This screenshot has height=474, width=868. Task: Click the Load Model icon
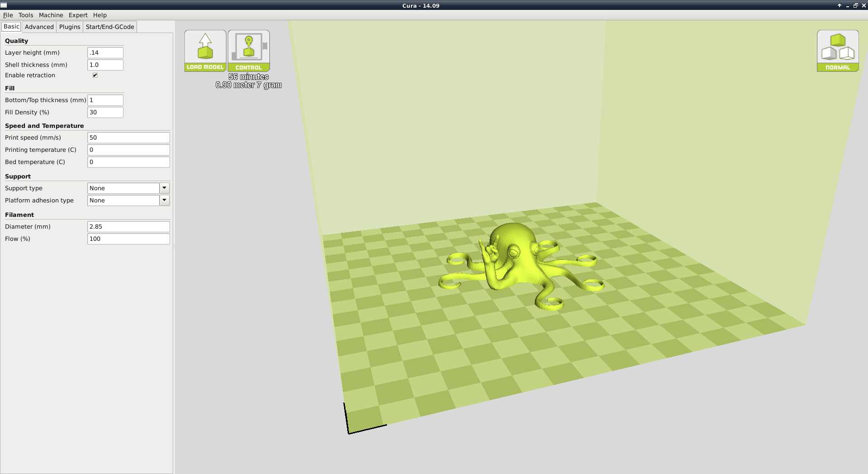click(205, 51)
